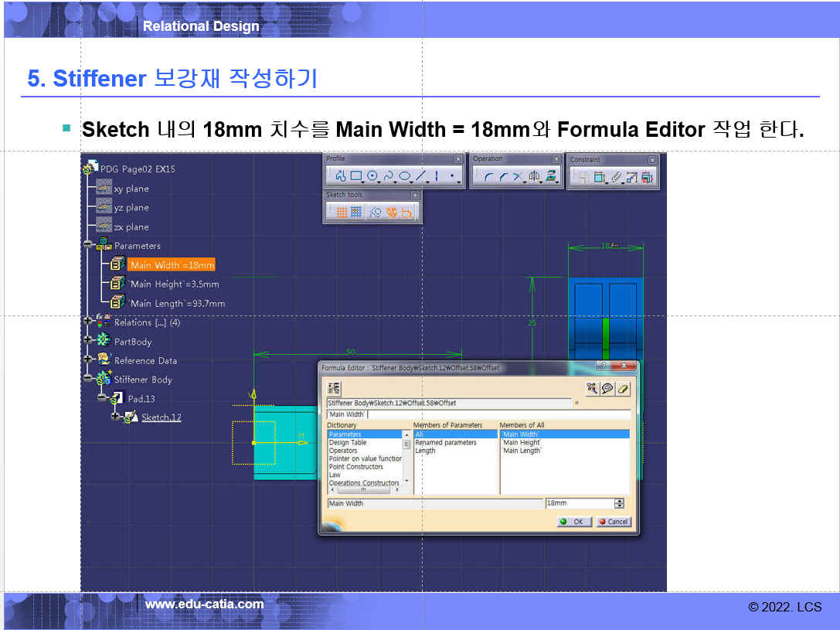Toggle Construction/Standard Element mode
The height and width of the screenshot is (630, 840).
tap(375, 212)
